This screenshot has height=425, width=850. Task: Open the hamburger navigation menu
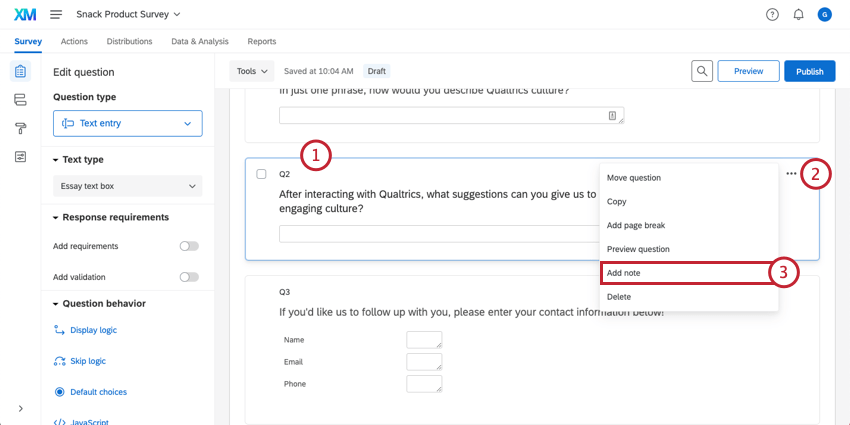coord(56,15)
